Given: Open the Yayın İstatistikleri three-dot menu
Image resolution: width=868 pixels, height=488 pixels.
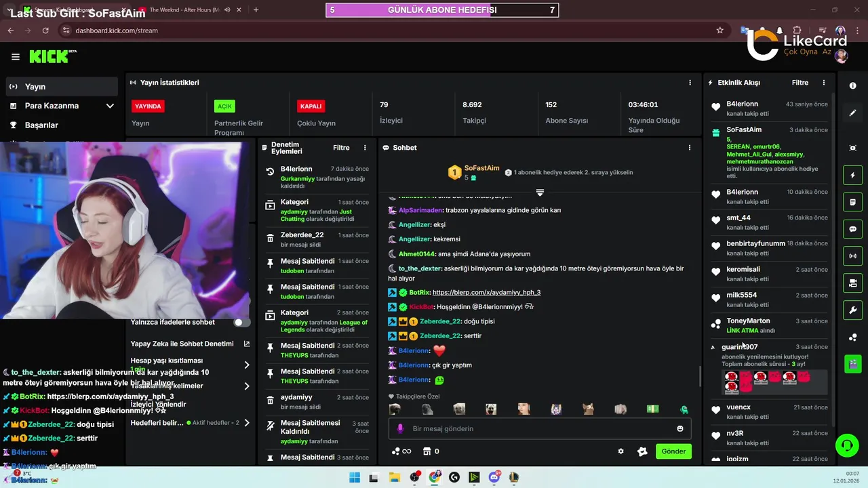Looking at the screenshot, I should (x=690, y=83).
